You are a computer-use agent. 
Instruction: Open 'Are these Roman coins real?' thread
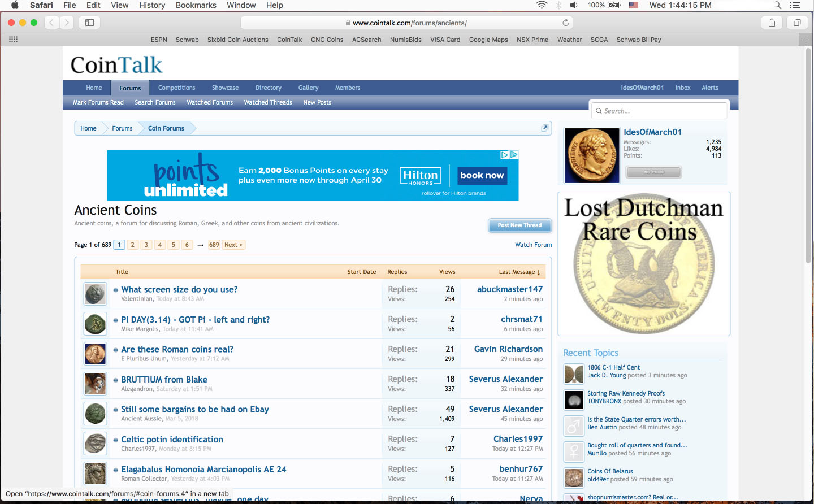[177, 349]
